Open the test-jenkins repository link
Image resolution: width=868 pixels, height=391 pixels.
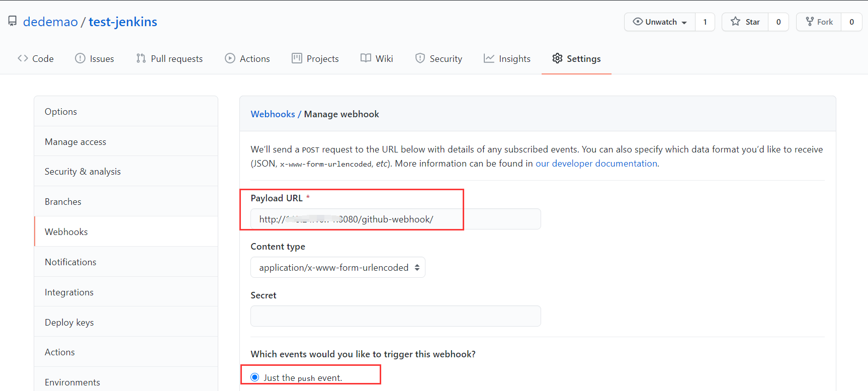tap(123, 22)
